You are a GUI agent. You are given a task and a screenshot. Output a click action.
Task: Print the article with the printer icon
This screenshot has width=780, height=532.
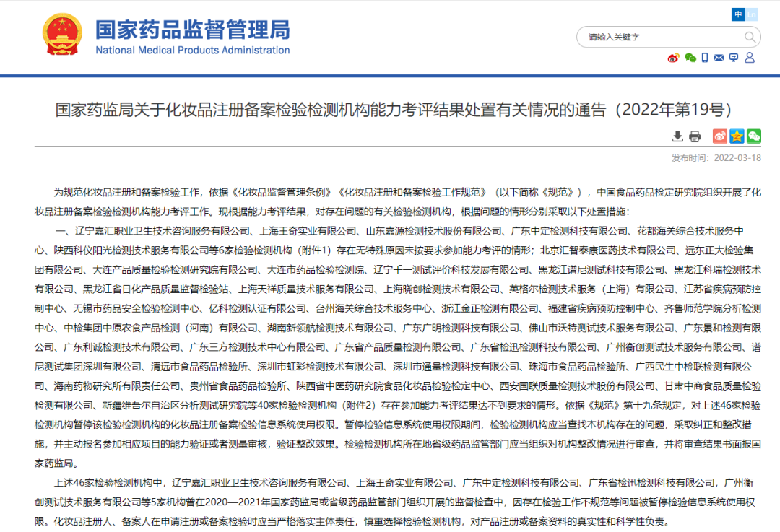click(x=695, y=136)
